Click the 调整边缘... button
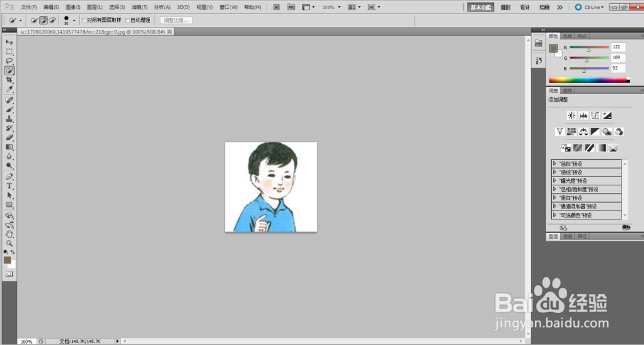Image resolution: width=644 pixels, height=345 pixels. tap(176, 20)
